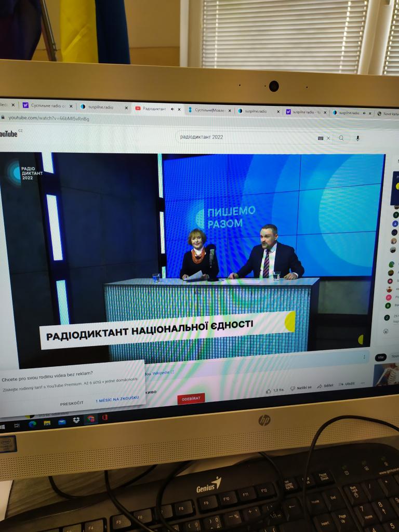
Task: Save the video with 'Uložit' button
Action: coord(347,384)
